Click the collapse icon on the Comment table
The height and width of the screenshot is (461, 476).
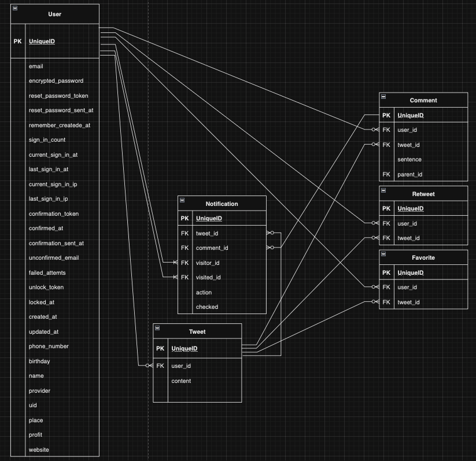tap(383, 97)
